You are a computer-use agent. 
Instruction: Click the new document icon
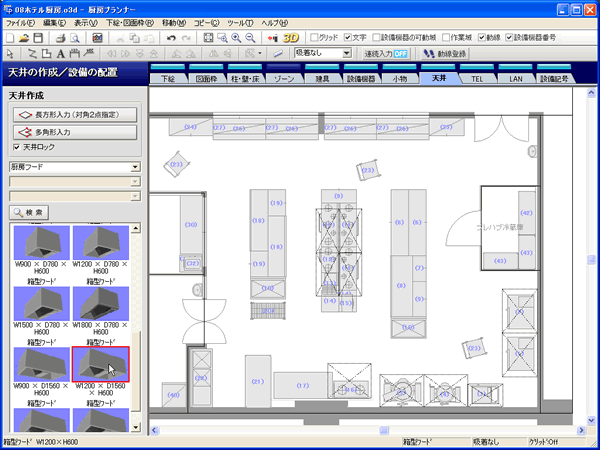click(x=9, y=37)
